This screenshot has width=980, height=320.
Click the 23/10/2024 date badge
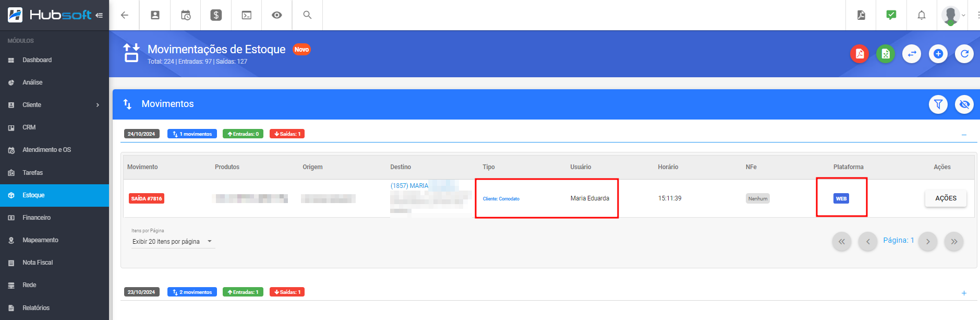pyautogui.click(x=141, y=292)
